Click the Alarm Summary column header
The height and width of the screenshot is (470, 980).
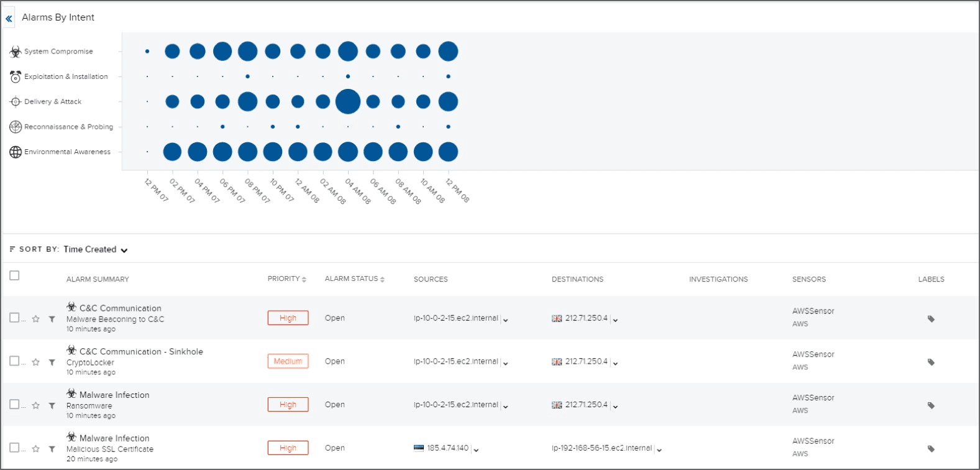(x=98, y=280)
